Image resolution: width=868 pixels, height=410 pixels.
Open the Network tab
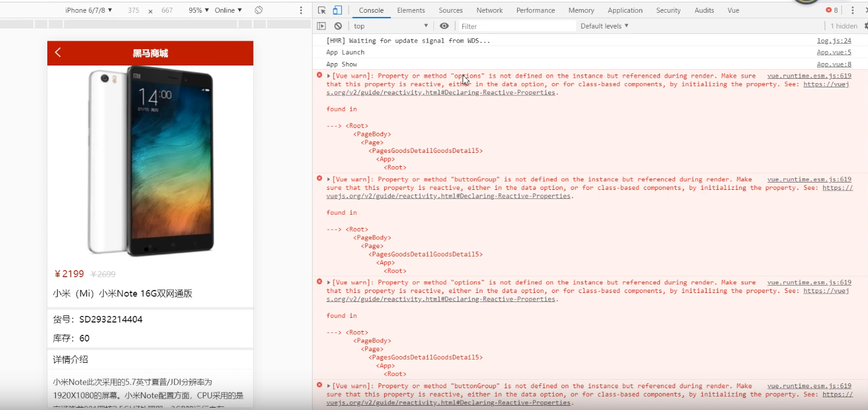pyautogui.click(x=489, y=10)
